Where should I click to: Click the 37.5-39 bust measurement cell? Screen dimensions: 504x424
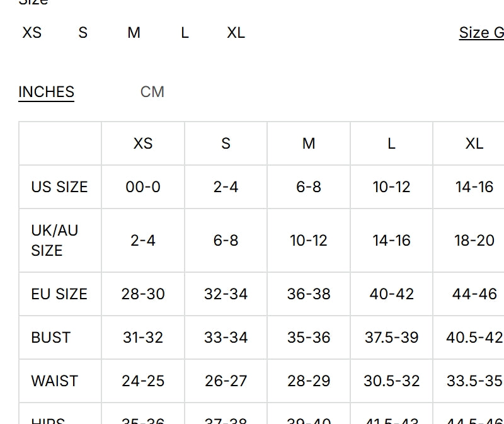[x=391, y=338]
